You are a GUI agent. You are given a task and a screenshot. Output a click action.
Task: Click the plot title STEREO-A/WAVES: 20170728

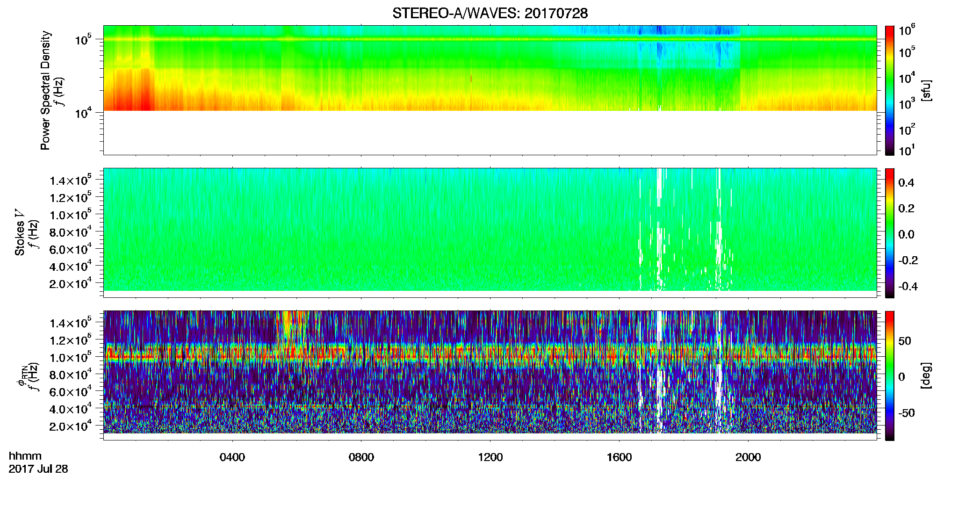[x=490, y=13]
